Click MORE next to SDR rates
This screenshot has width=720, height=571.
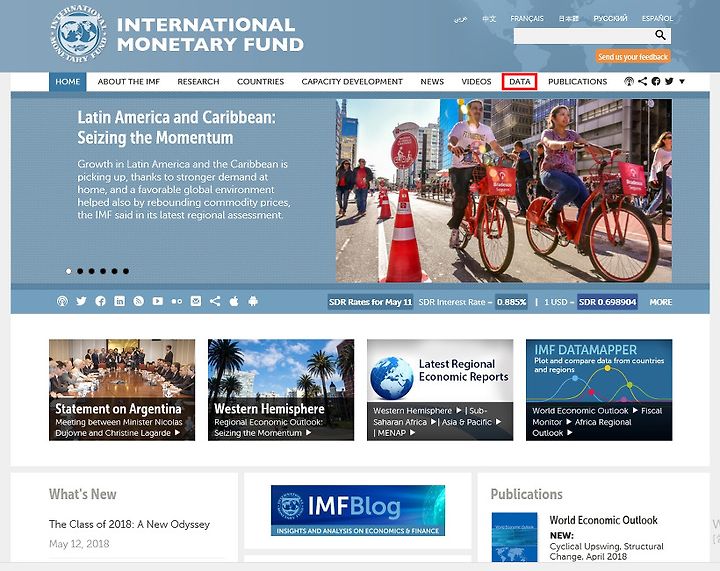click(x=661, y=302)
